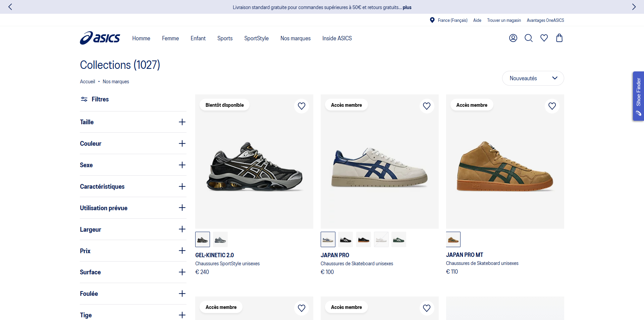The height and width of the screenshot is (320, 644).
Task: Open the Aide link
Action: pyautogui.click(x=477, y=20)
